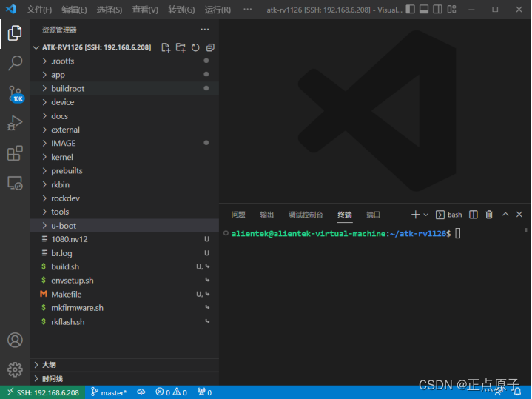The height and width of the screenshot is (399, 532).
Task: Expand the .rootfs folder
Action: 124,61
